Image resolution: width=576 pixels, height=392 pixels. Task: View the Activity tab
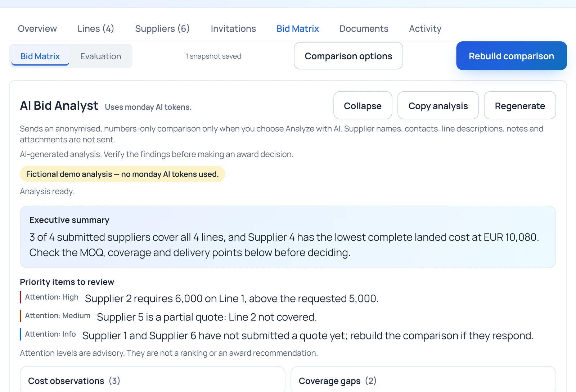[x=425, y=29]
